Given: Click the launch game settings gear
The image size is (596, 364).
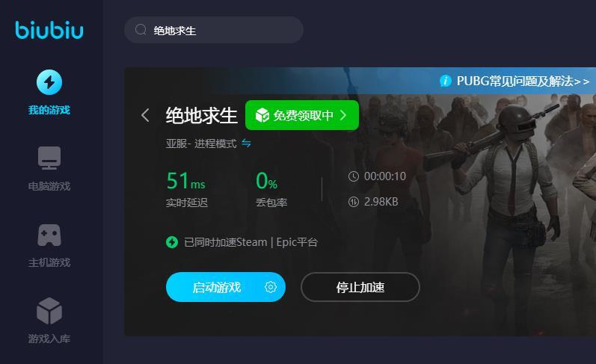Looking at the screenshot, I should point(271,287).
